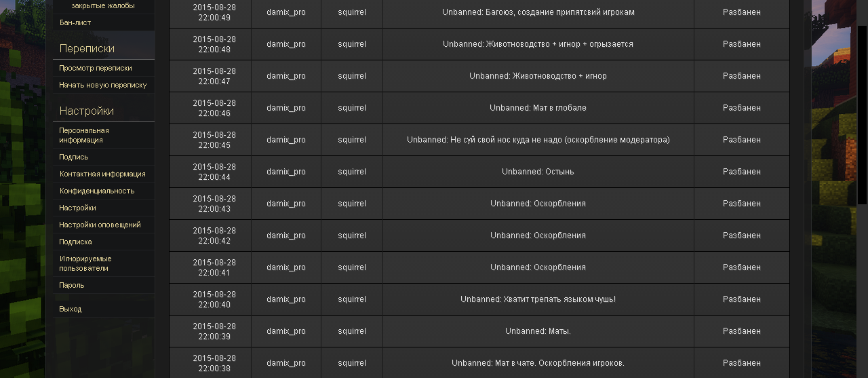Open Настройки оповещений page

click(x=100, y=225)
